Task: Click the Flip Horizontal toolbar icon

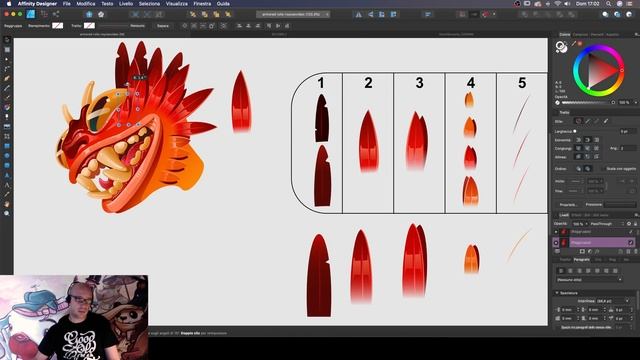Action: pos(358,14)
